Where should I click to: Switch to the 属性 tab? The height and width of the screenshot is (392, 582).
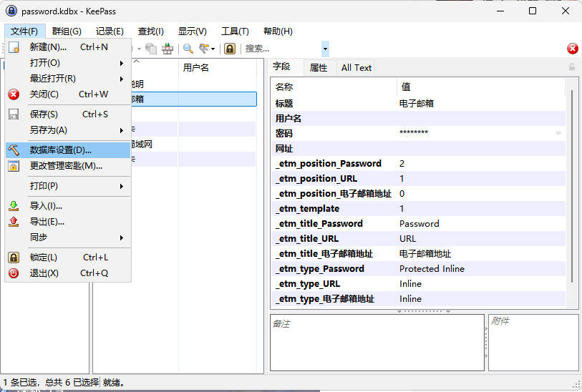click(x=319, y=68)
